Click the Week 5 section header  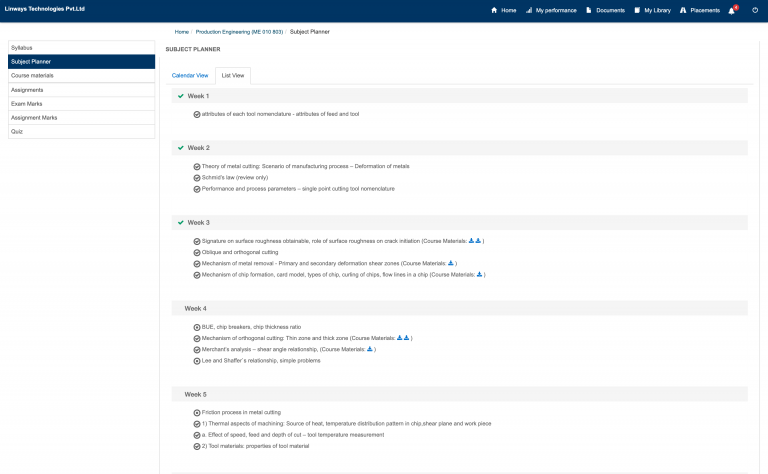459,394
